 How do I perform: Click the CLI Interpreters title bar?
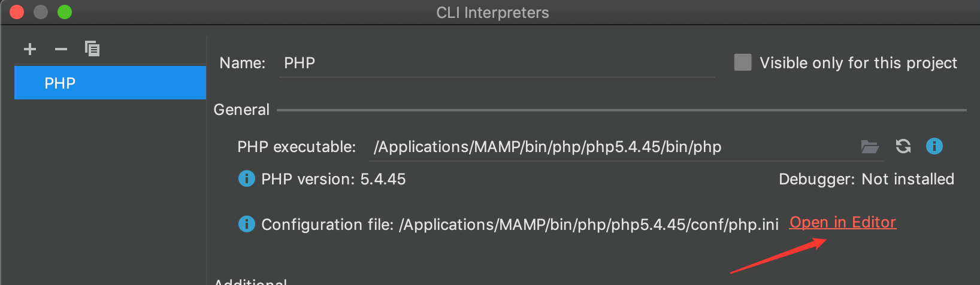point(492,13)
